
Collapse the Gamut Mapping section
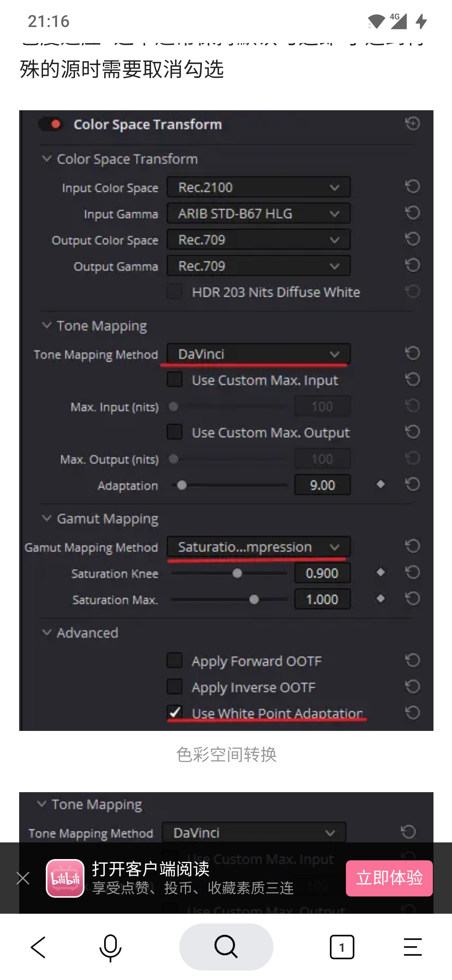(46, 518)
